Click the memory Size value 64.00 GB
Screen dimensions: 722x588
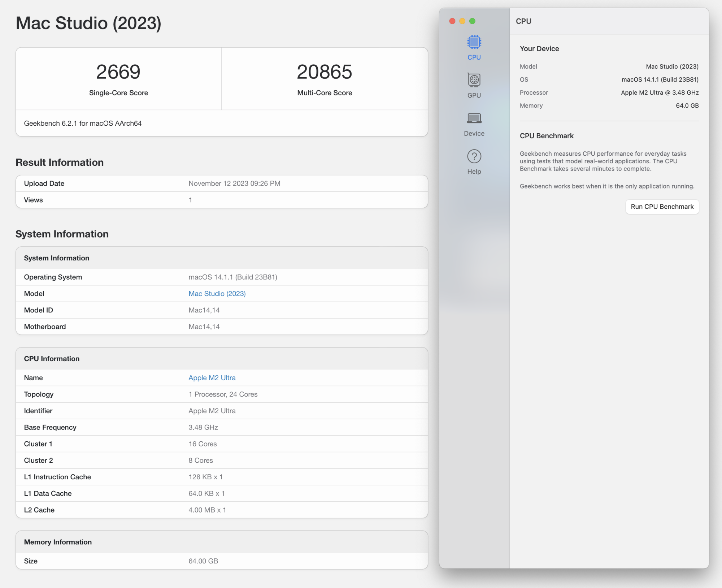tap(203, 561)
